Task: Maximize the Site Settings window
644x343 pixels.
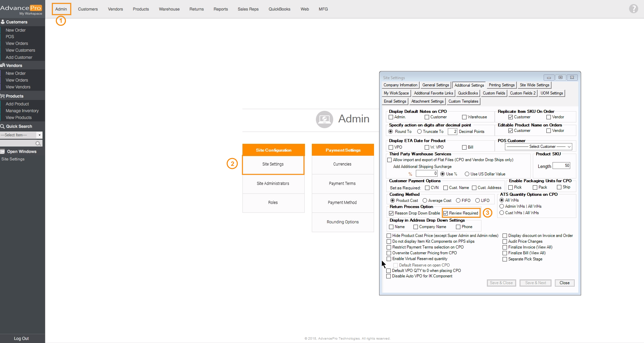Action: [560, 78]
